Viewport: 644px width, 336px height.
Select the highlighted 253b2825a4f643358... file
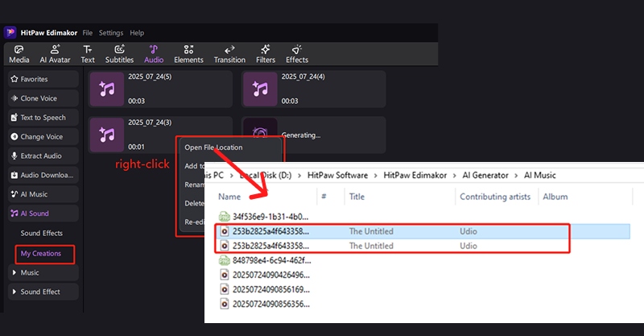[423, 231]
